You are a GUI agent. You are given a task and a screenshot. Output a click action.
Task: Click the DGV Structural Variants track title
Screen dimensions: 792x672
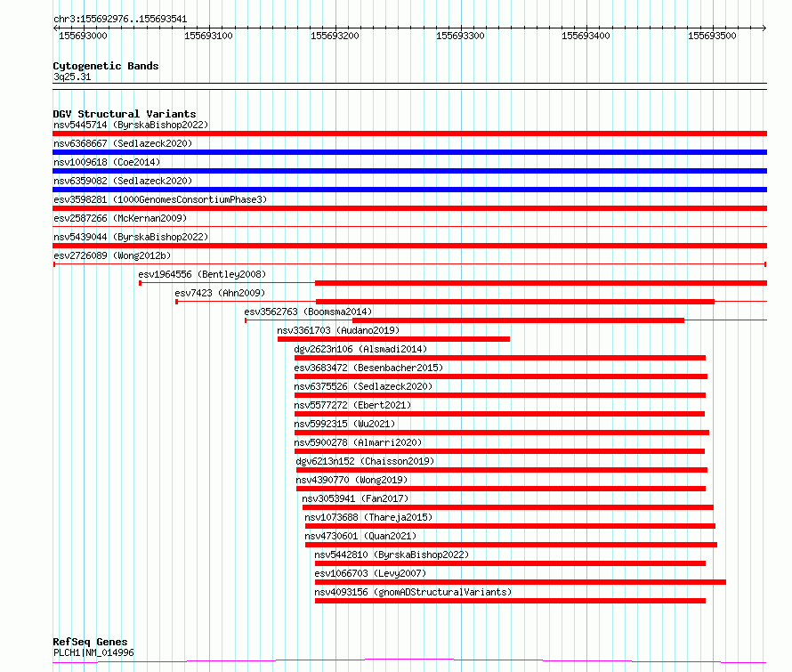[x=125, y=114]
